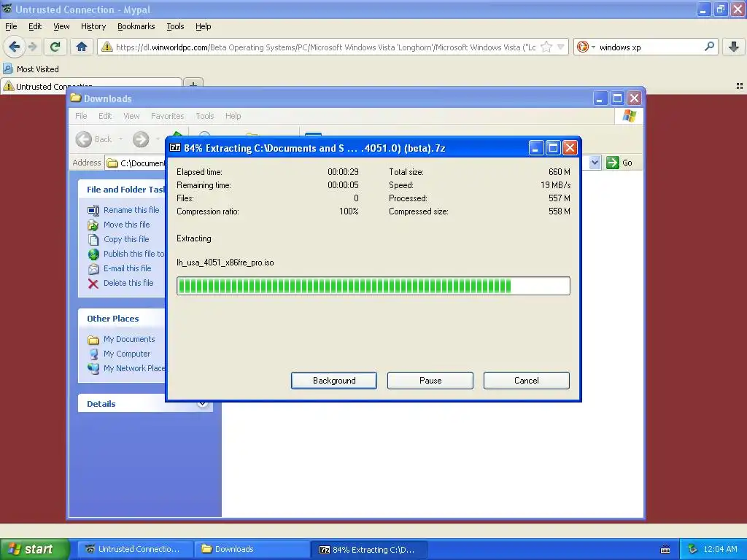The image size is (747, 560).
Task: Click Mypal forward arrow button
Action: point(33,47)
